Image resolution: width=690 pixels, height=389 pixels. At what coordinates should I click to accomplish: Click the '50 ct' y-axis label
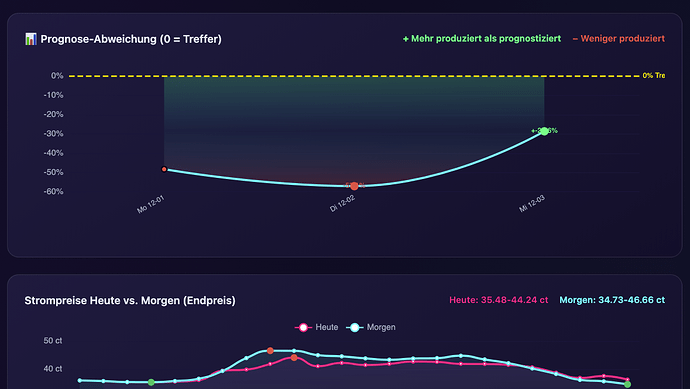click(53, 341)
